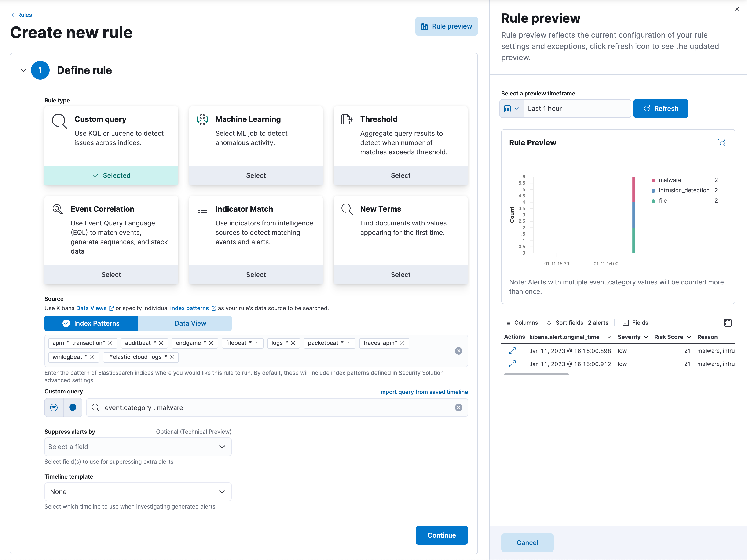Open Import query from saved timeline link
The height and width of the screenshot is (560, 747).
[423, 392]
